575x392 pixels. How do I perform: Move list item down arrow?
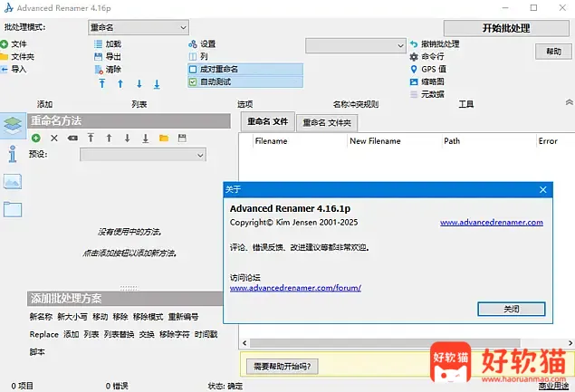(139, 84)
